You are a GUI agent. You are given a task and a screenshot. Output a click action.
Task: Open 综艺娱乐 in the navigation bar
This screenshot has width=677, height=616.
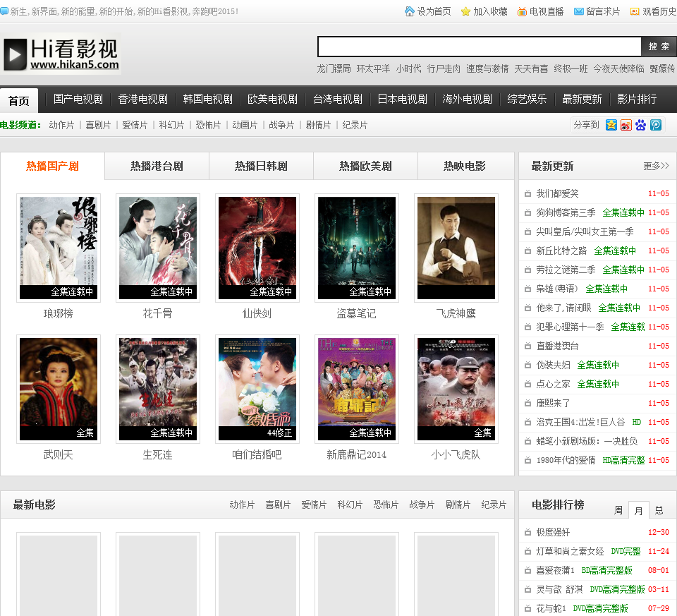click(x=527, y=99)
